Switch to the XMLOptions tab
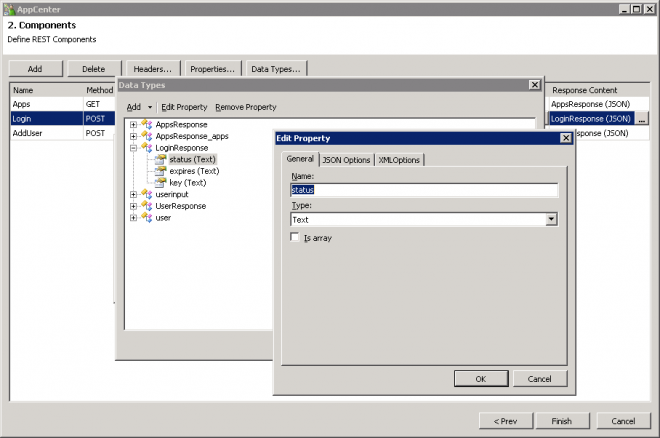The image size is (660, 438). (399, 160)
